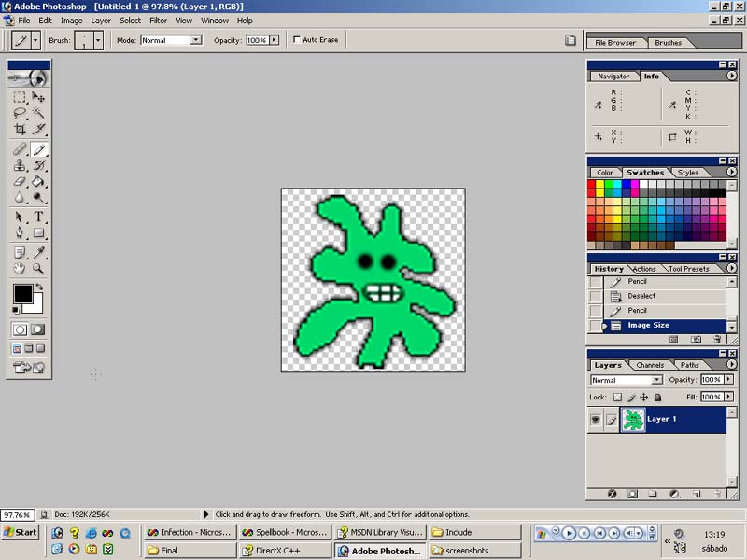Open the pencil Mode dropdown
Image resolution: width=747 pixels, height=560 pixels.
pos(196,40)
